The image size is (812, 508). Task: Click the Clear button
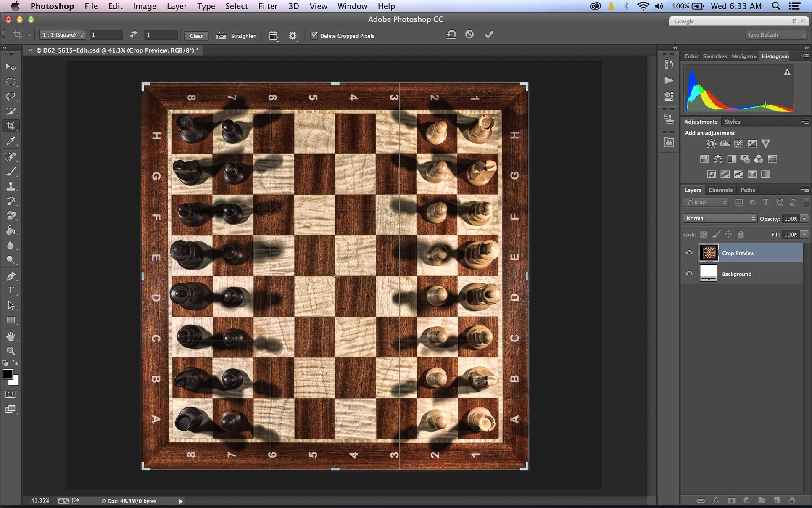coord(196,36)
